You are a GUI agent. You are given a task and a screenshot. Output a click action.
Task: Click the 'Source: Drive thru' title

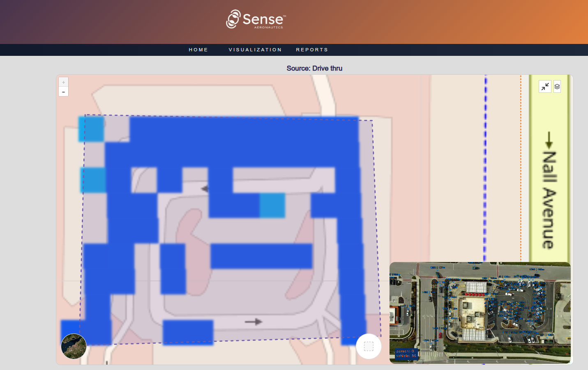coord(314,68)
